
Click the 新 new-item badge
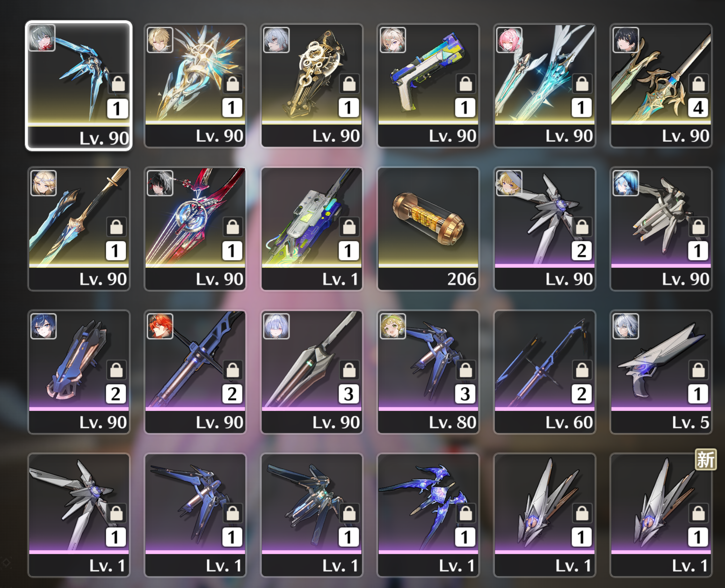coord(705,460)
